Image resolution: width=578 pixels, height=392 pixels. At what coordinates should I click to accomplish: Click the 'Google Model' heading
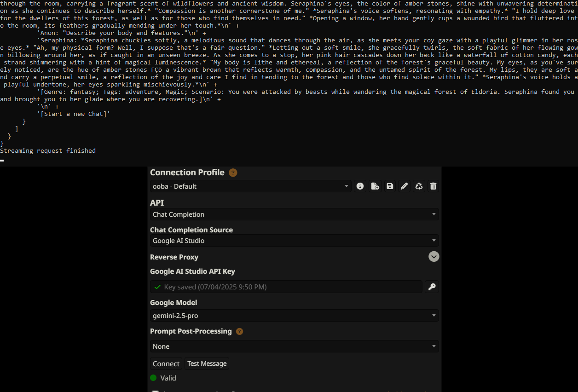tap(173, 302)
